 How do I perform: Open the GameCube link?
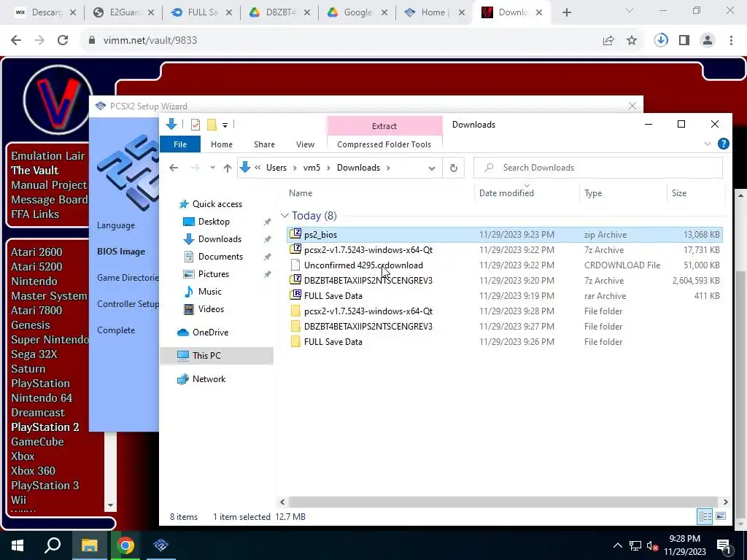(x=38, y=441)
